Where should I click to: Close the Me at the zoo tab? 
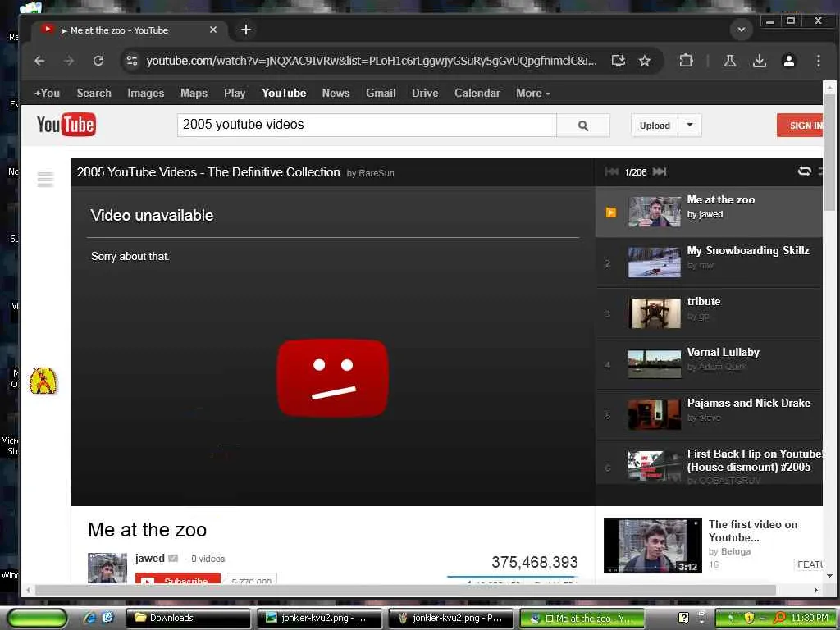coord(213,30)
